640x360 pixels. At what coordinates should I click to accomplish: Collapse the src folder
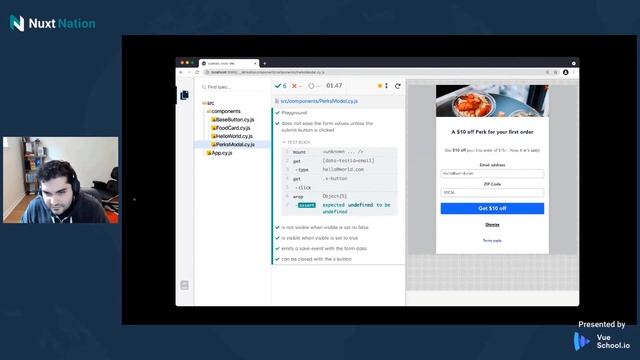[x=208, y=103]
